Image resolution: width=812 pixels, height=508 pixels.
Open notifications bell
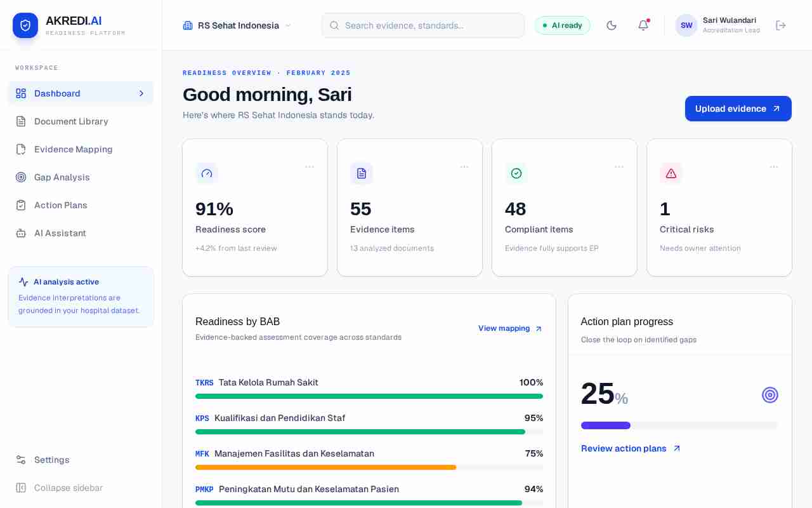coord(643,25)
